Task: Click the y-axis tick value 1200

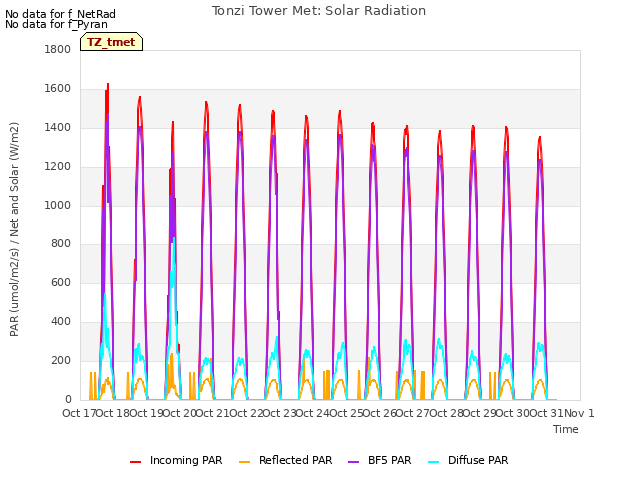Action: pyautogui.click(x=58, y=166)
